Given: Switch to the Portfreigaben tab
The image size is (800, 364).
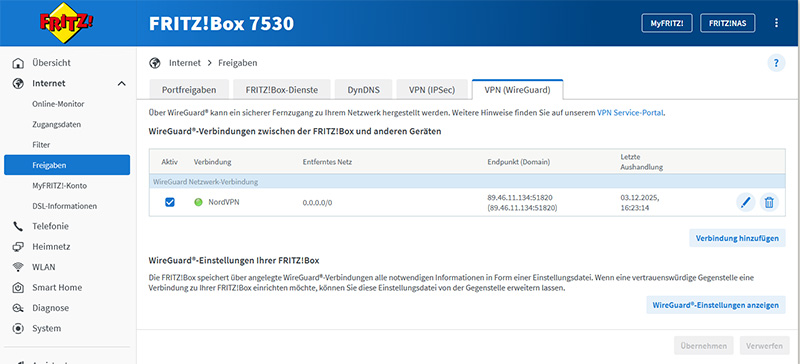Looking at the screenshot, I should [189, 90].
